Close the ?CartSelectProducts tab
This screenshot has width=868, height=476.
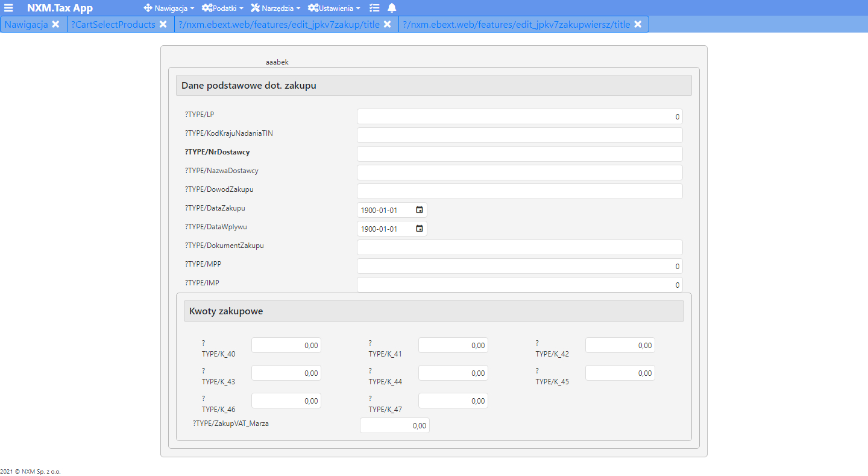(x=163, y=24)
